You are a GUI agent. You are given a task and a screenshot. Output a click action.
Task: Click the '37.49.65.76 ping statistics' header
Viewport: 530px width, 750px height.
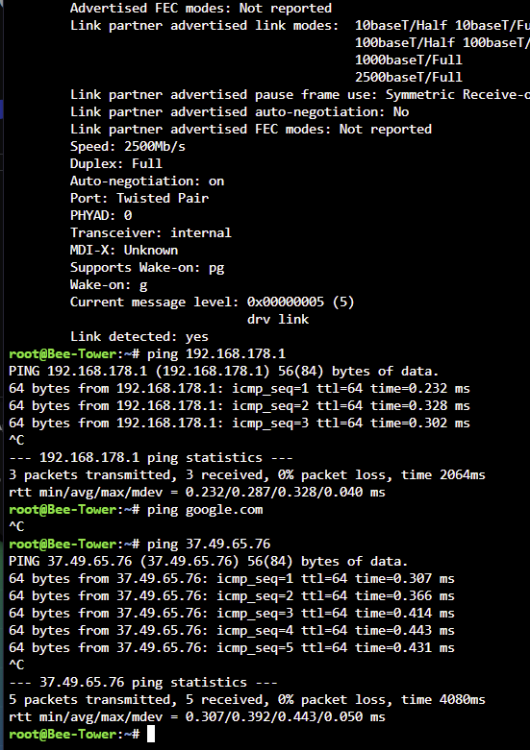pyautogui.click(x=143, y=682)
